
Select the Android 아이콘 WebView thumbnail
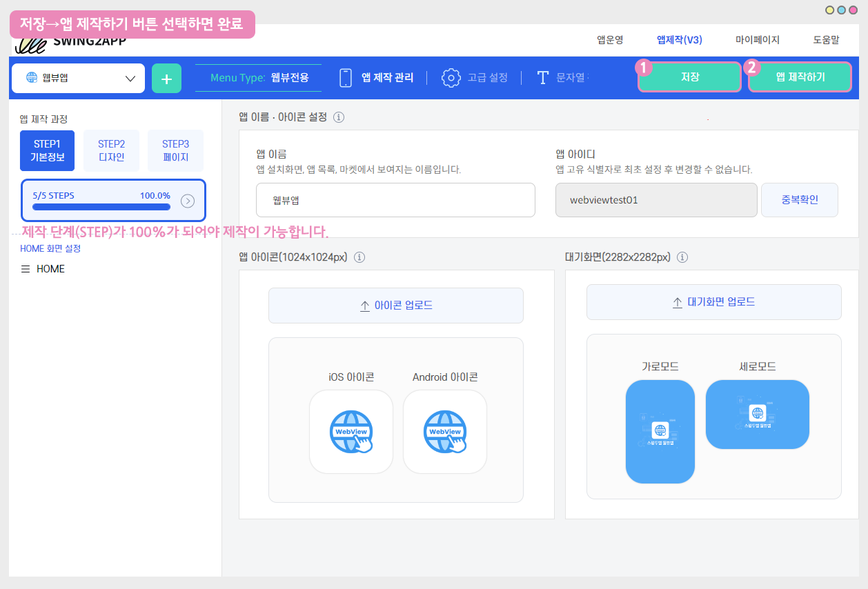445,432
